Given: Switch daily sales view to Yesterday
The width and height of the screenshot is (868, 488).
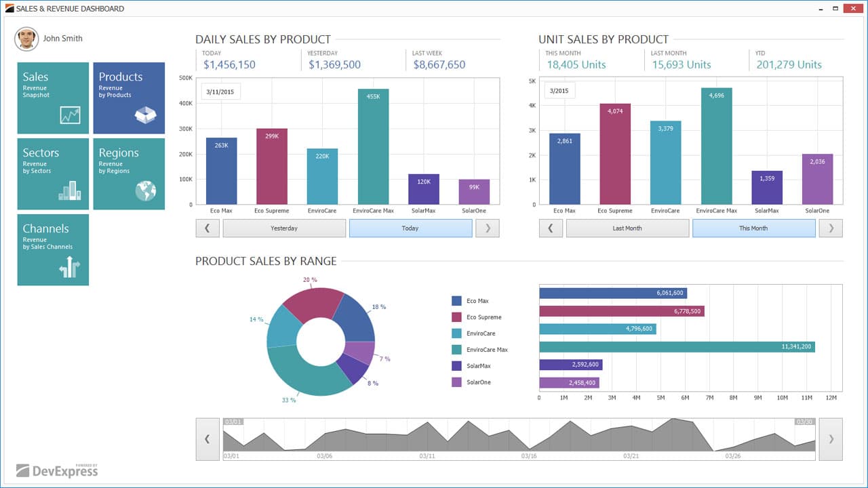Looking at the screenshot, I should coord(284,228).
